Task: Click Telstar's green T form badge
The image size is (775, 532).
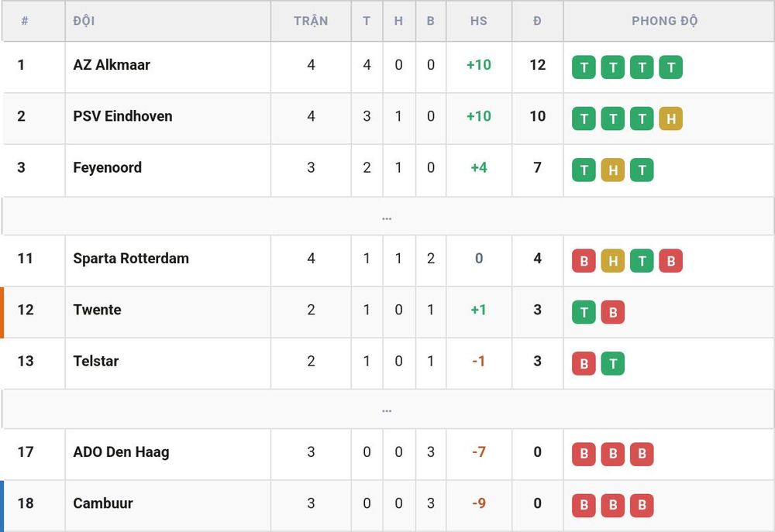Action: (x=613, y=363)
